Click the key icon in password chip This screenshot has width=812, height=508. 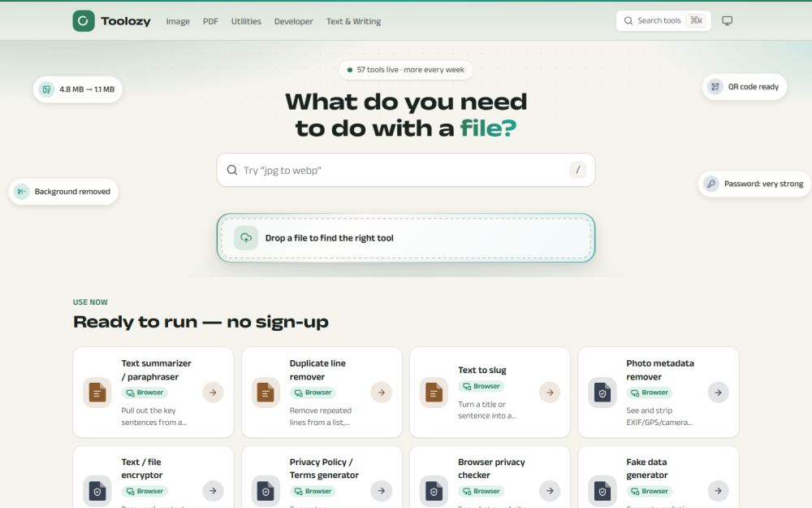(x=711, y=184)
